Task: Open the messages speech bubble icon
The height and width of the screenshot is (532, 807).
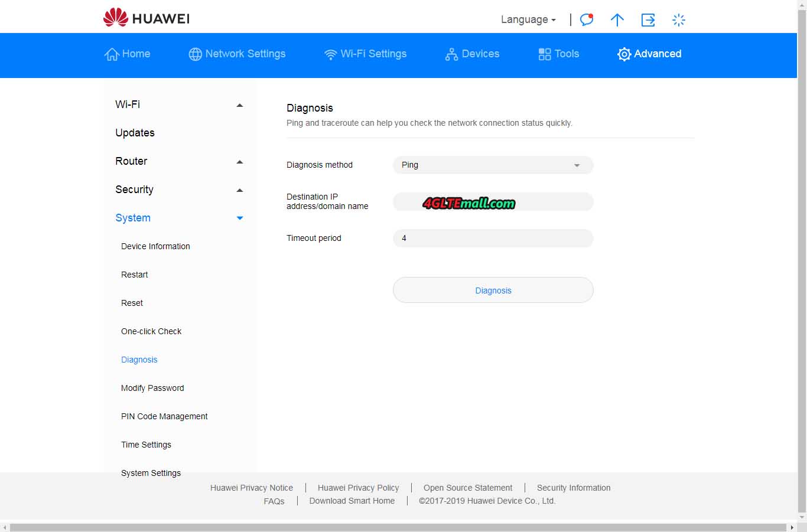Action: pyautogui.click(x=586, y=19)
